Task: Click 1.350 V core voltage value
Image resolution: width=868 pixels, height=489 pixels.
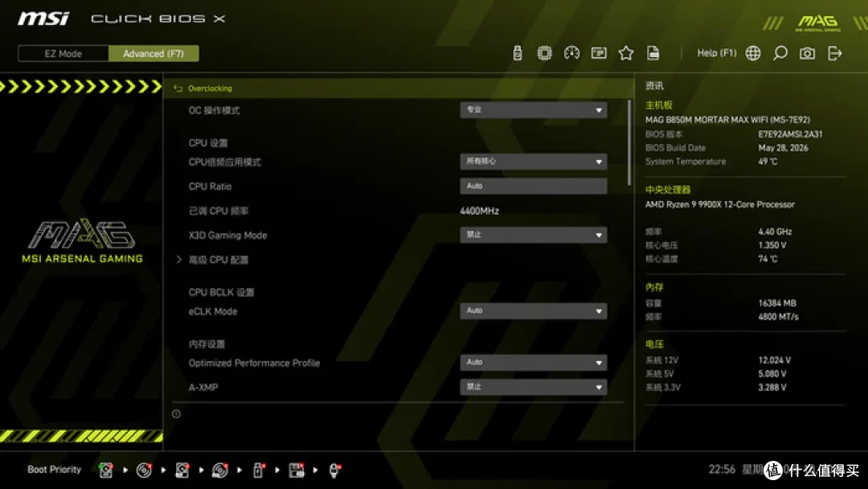Action: click(772, 245)
